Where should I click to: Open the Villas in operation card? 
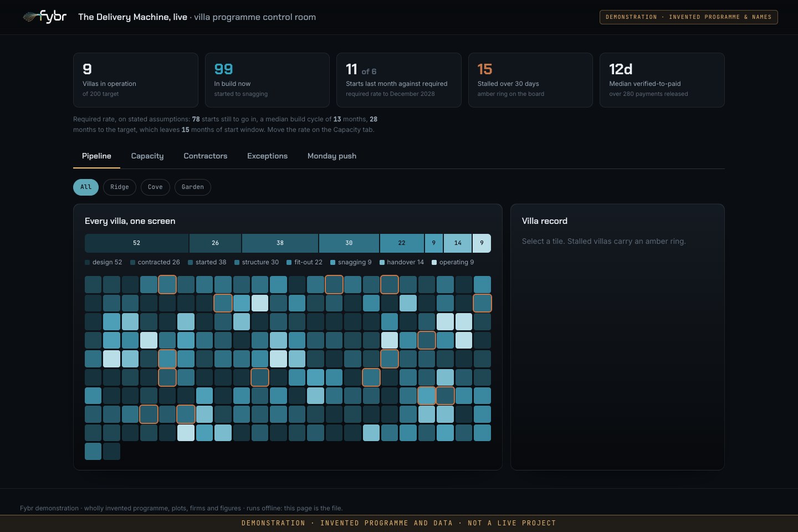(136, 80)
